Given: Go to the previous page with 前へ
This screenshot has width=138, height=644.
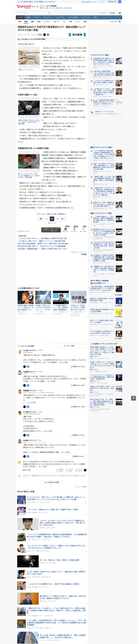Looking at the screenshot, I should click(x=41, y=219).
